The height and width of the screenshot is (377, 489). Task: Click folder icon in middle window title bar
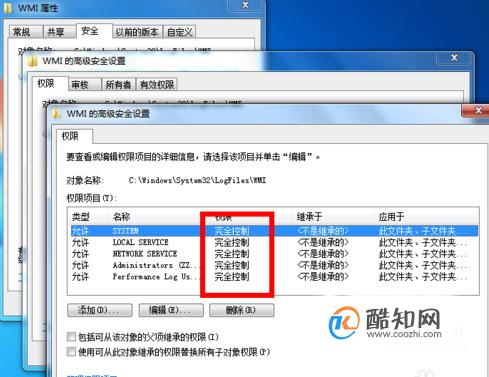coord(33,61)
